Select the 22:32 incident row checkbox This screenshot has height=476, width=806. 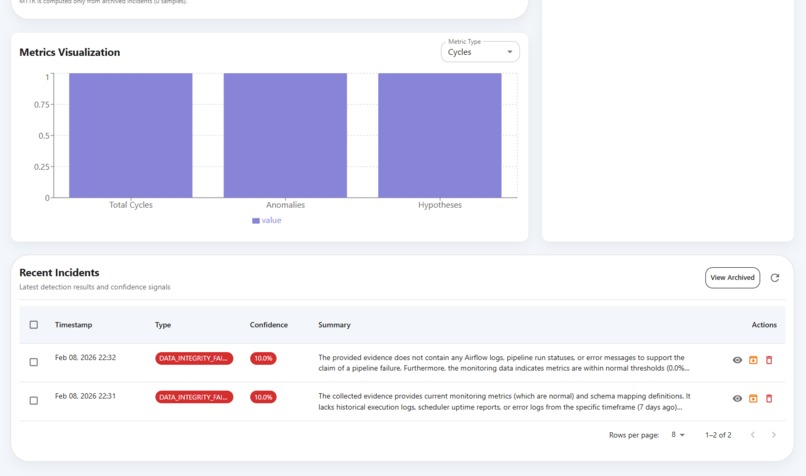34,362
